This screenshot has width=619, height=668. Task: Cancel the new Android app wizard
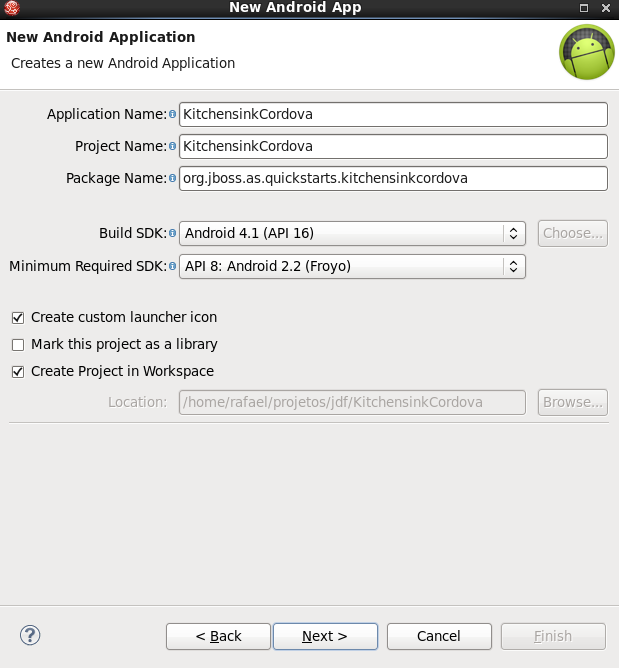[x=439, y=636]
